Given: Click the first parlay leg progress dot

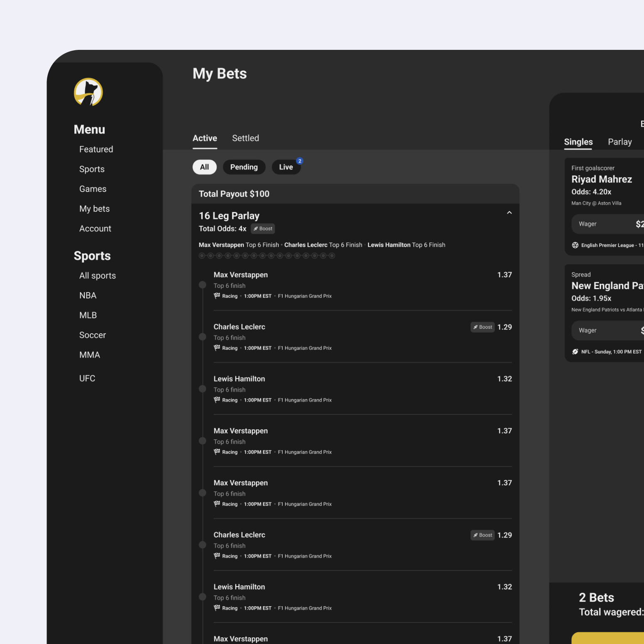Looking at the screenshot, I should click(202, 256).
